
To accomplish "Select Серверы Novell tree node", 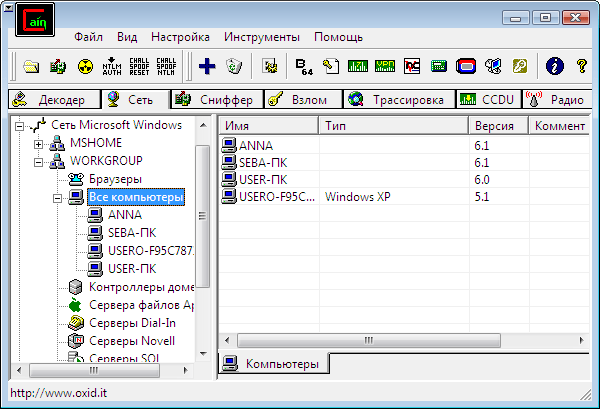I will click(132, 341).
